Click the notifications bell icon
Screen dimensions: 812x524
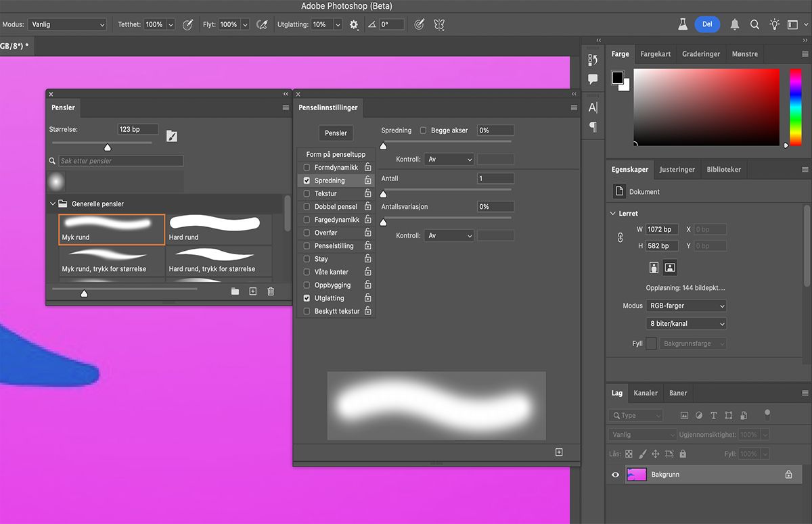click(734, 24)
